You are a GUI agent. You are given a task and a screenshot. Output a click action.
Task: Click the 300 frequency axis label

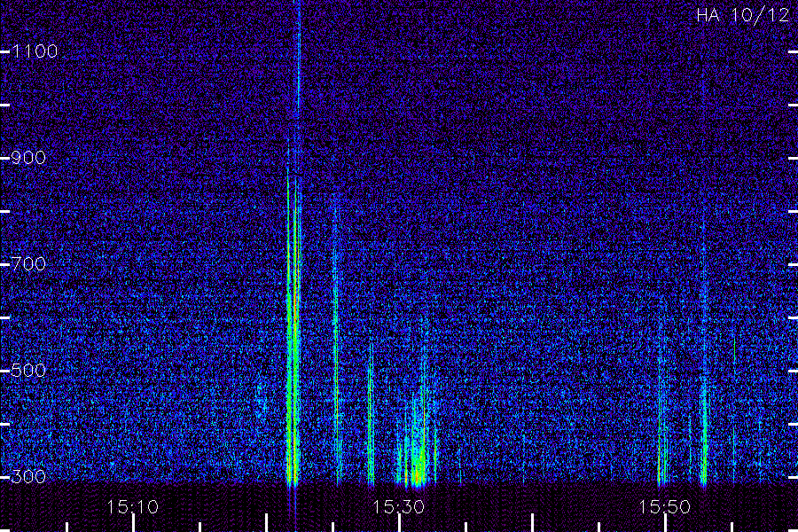[28, 477]
